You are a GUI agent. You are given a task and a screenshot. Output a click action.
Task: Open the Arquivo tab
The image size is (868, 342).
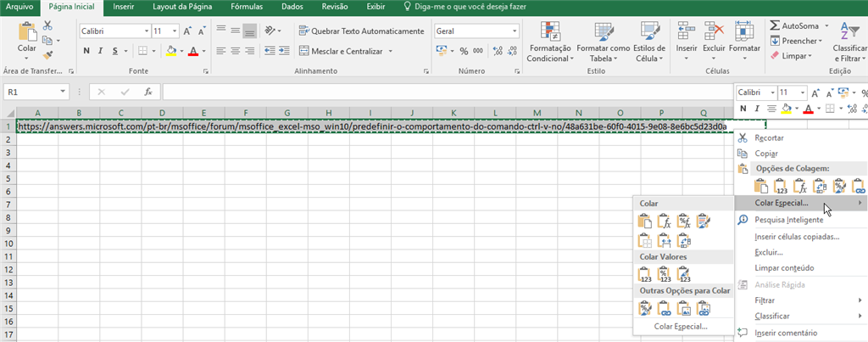(19, 7)
